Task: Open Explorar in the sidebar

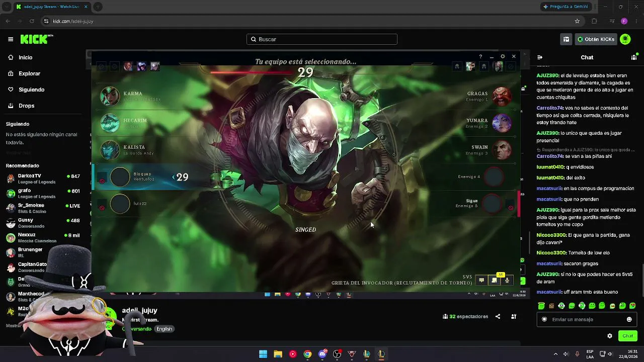Action: pos(29,73)
